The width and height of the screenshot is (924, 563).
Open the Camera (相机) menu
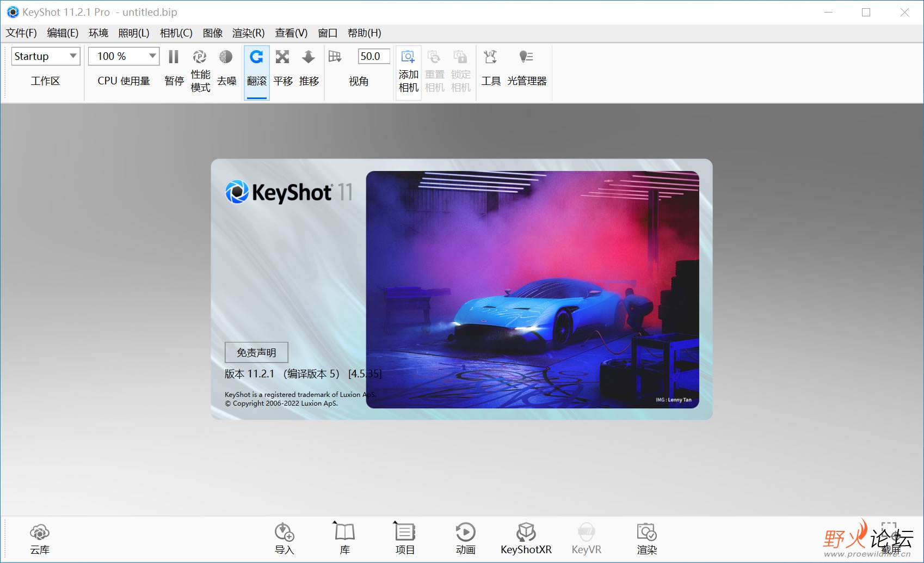(x=176, y=33)
